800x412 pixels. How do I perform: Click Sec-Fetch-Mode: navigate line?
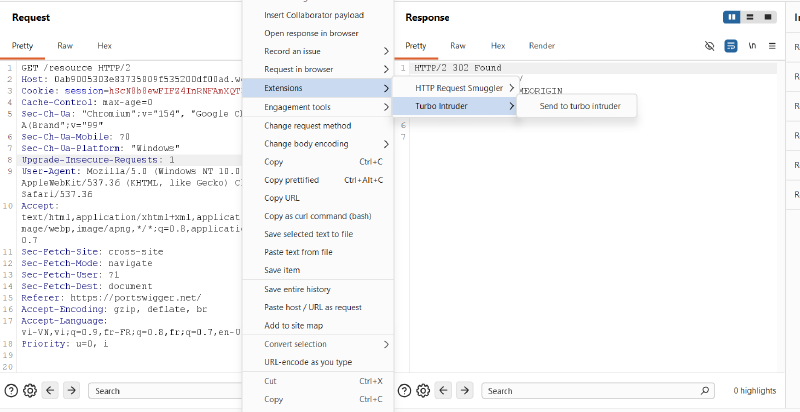click(x=87, y=264)
